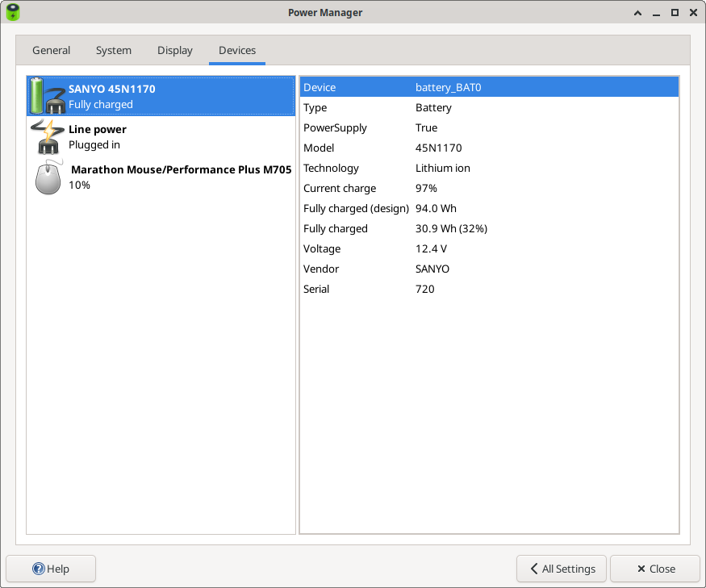Screen dimensions: 706x588
Task: Click the Power Manager battery icon in title bar
Action: tap(13, 12)
